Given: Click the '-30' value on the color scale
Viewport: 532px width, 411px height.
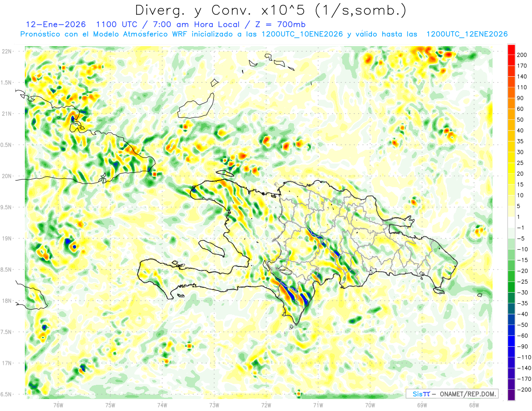Looking at the screenshot, I should tap(522, 292).
